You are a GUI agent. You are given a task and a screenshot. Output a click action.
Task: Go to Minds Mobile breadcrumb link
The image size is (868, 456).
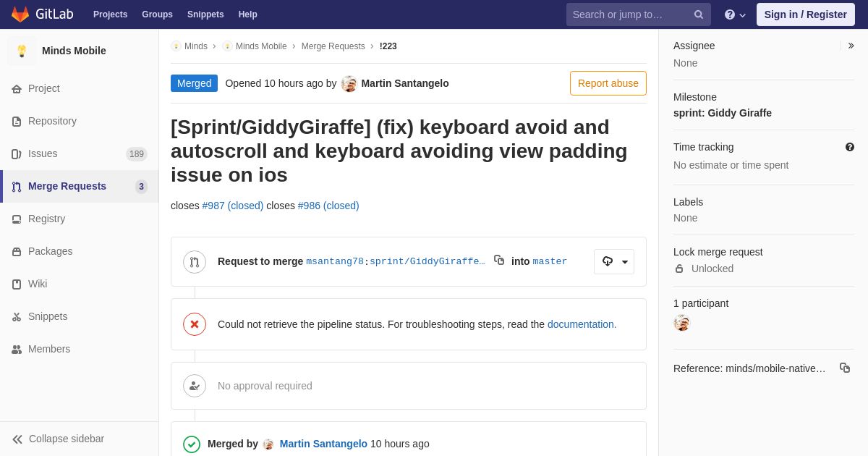tap(261, 46)
